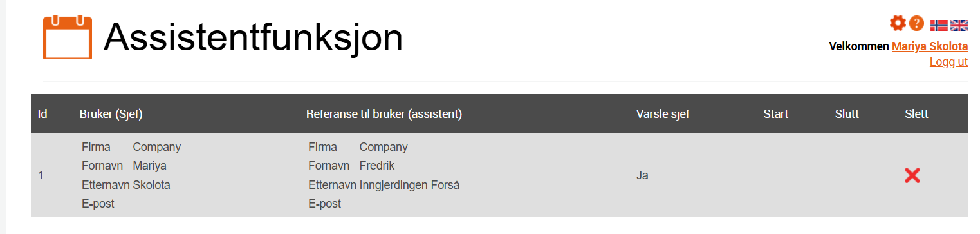Click the orange calendar logo icon

[68, 37]
